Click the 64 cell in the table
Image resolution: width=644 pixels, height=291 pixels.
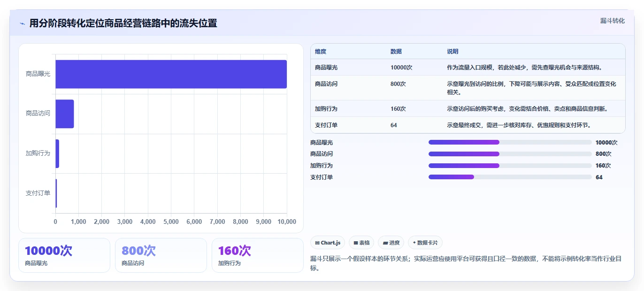click(394, 125)
